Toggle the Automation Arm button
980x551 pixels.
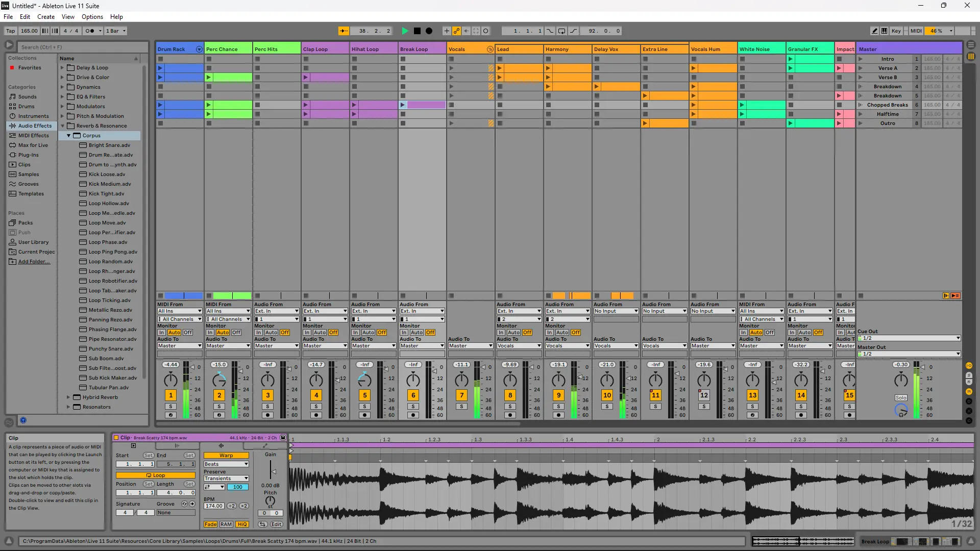(x=456, y=31)
